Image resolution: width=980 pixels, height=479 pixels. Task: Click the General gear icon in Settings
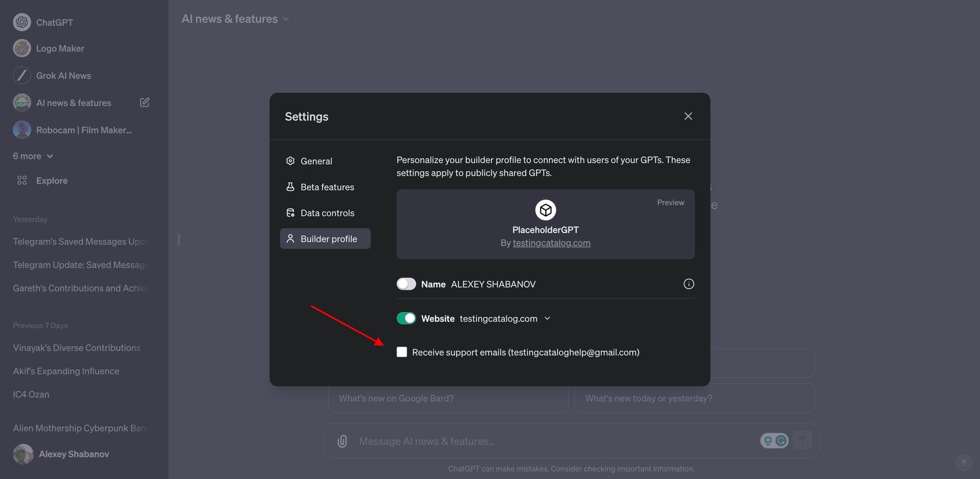click(x=290, y=161)
